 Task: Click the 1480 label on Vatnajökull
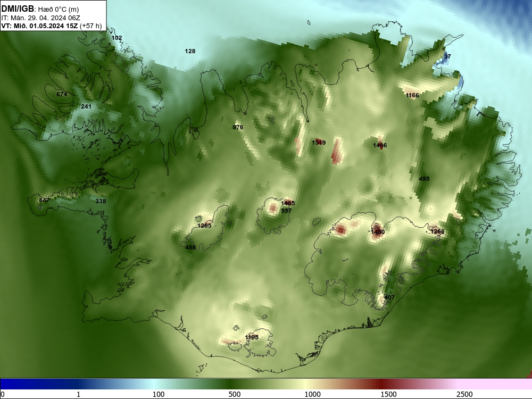click(378, 232)
